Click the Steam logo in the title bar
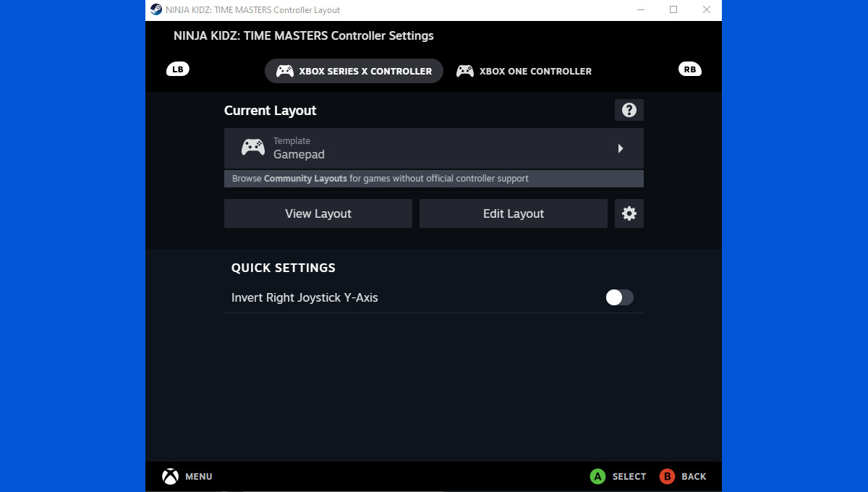Image resolution: width=868 pixels, height=492 pixels. 156,10
